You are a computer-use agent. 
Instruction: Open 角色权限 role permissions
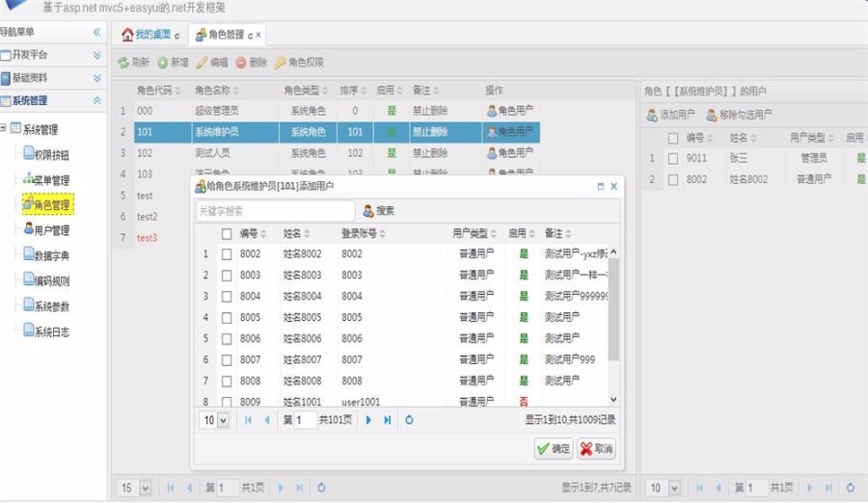[299, 63]
